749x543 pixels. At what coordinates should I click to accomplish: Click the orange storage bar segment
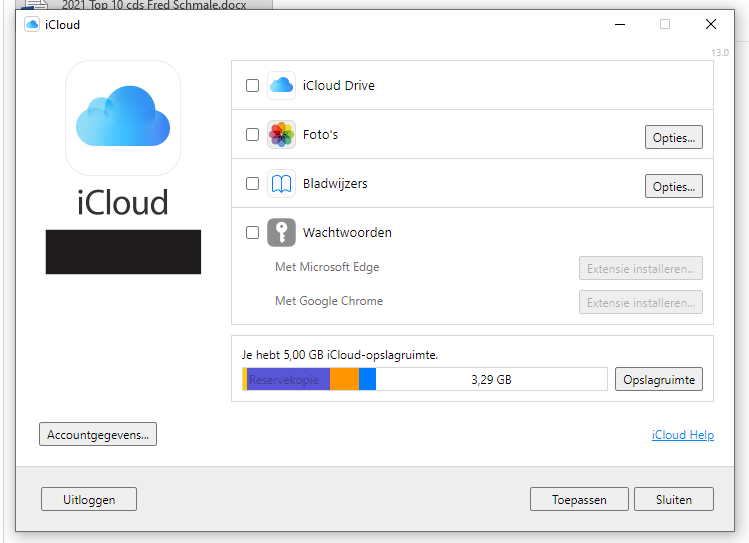coord(344,379)
